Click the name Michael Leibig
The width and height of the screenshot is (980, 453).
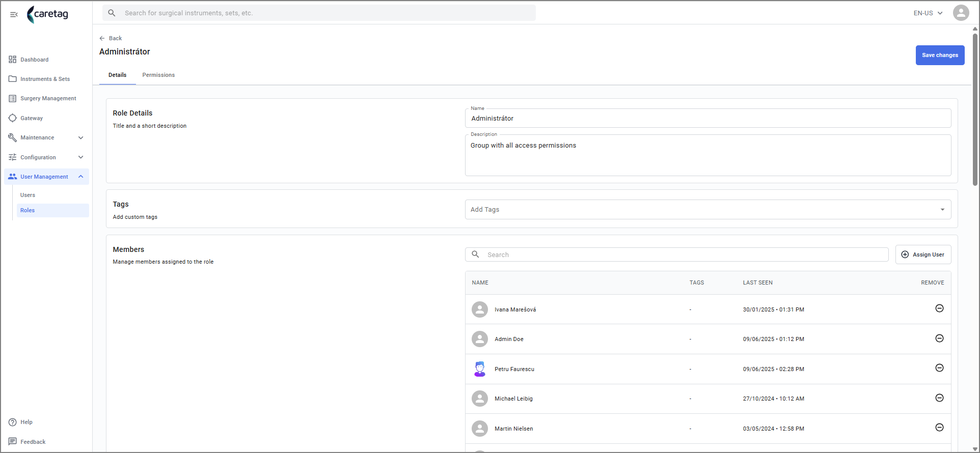[513, 399]
